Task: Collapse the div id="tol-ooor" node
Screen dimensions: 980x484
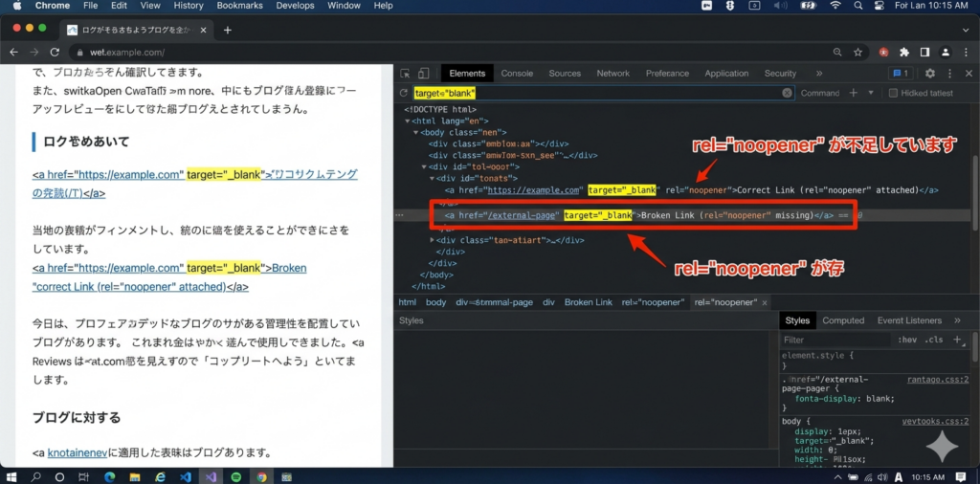Action: (424, 166)
